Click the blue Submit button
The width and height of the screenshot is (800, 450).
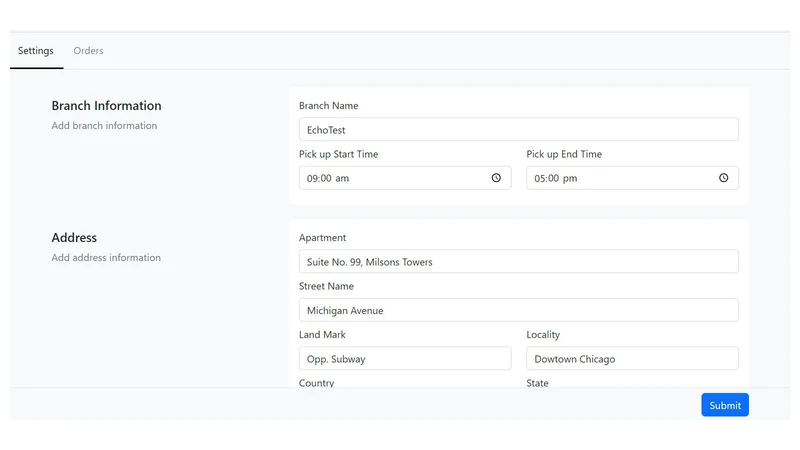click(725, 405)
